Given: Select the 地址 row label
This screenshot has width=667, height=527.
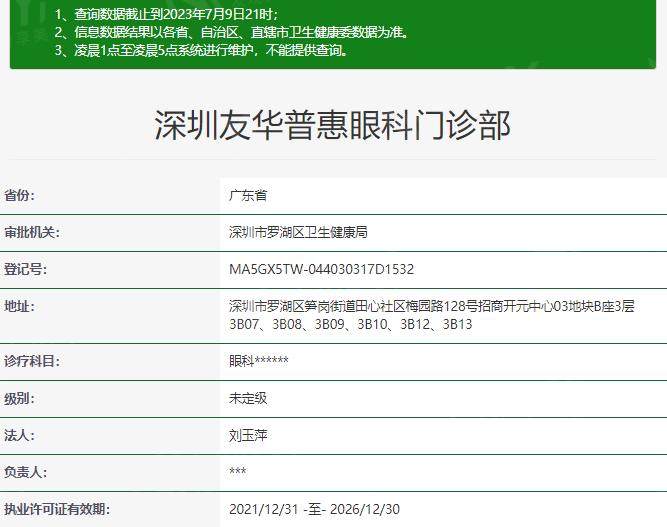Looking at the screenshot, I should coord(20,306).
